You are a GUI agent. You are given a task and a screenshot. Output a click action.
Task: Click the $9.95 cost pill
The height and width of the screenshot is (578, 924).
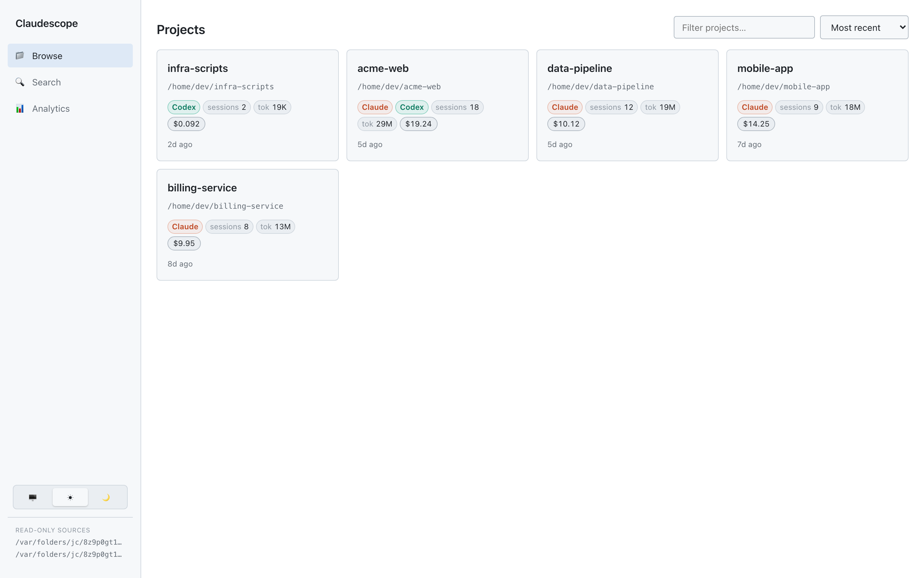click(184, 243)
